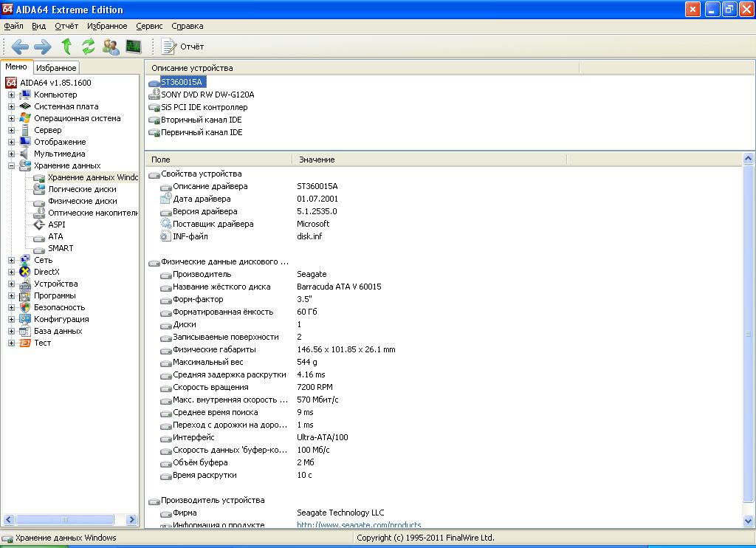Expand the Конфигурация tree node
This screenshot has height=548, width=756.
click(11, 319)
